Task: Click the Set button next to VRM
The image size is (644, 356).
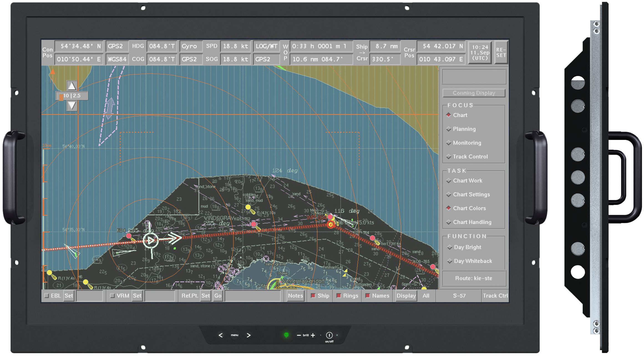Action: pyautogui.click(x=137, y=296)
